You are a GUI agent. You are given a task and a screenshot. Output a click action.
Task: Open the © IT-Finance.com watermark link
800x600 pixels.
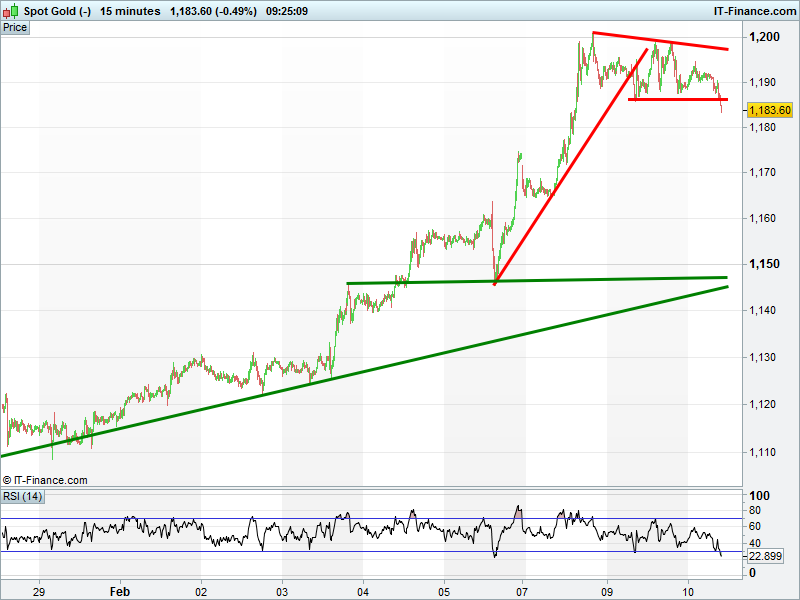click(x=45, y=480)
